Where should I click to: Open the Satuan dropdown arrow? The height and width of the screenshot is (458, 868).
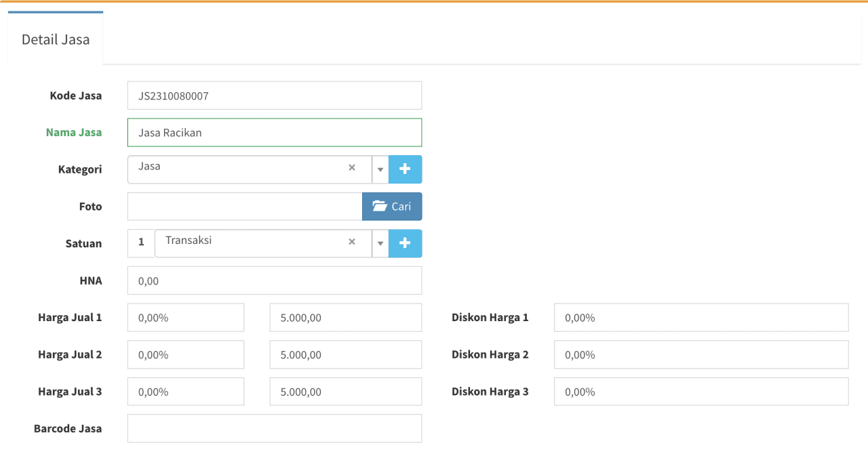coord(380,243)
